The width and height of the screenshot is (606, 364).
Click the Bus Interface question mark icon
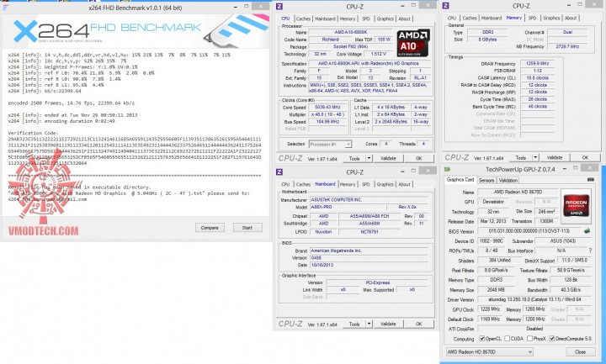[590, 251]
